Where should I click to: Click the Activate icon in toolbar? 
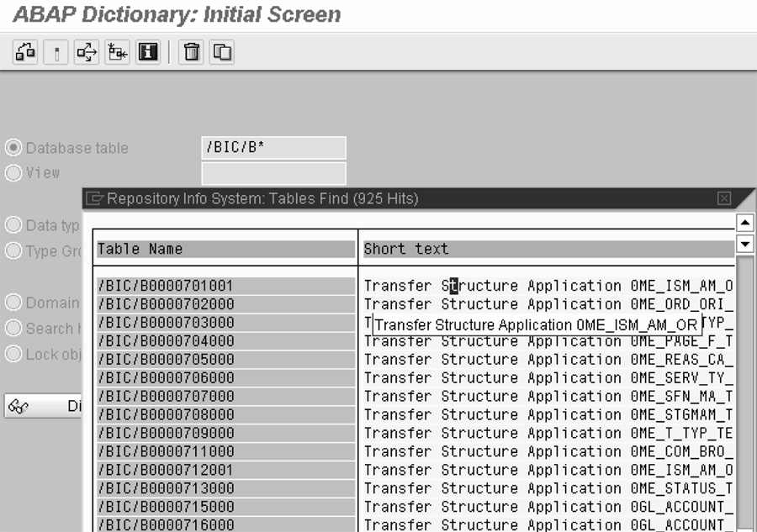(x=56, y=51)
